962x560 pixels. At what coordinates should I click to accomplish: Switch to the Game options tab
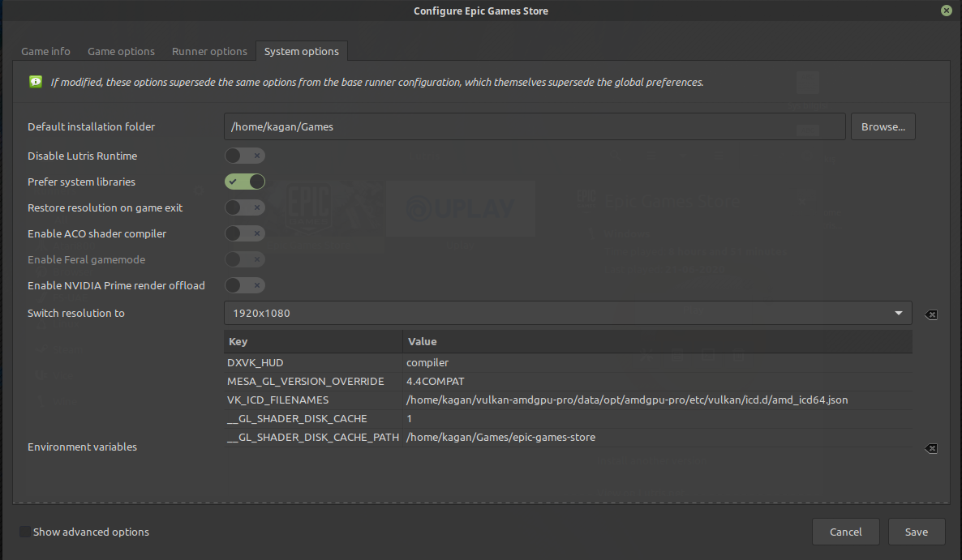[121, 52]
